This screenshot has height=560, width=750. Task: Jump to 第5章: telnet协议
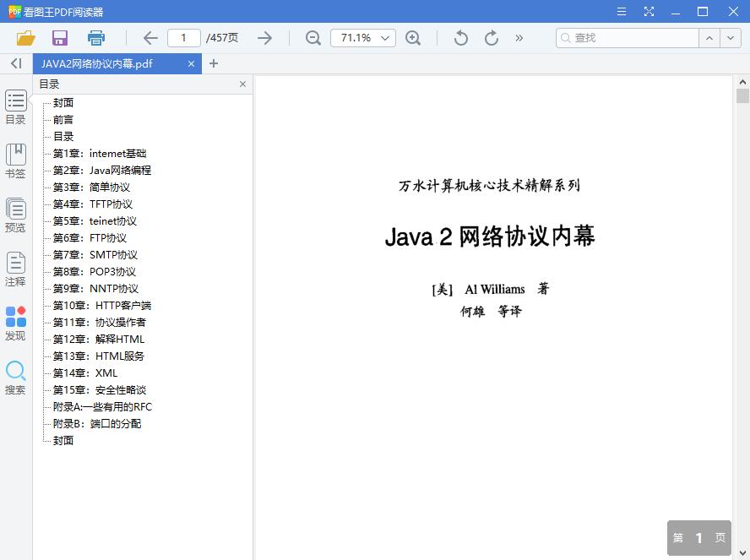tap(95, 221)
